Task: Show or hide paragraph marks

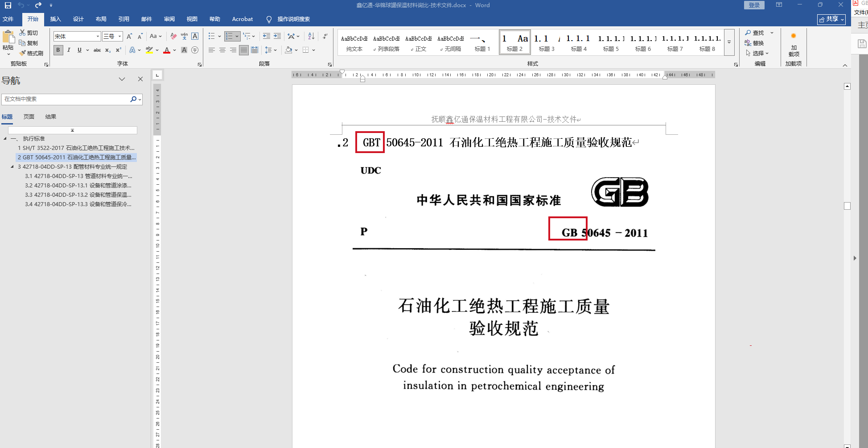Action: pos(325,36)
